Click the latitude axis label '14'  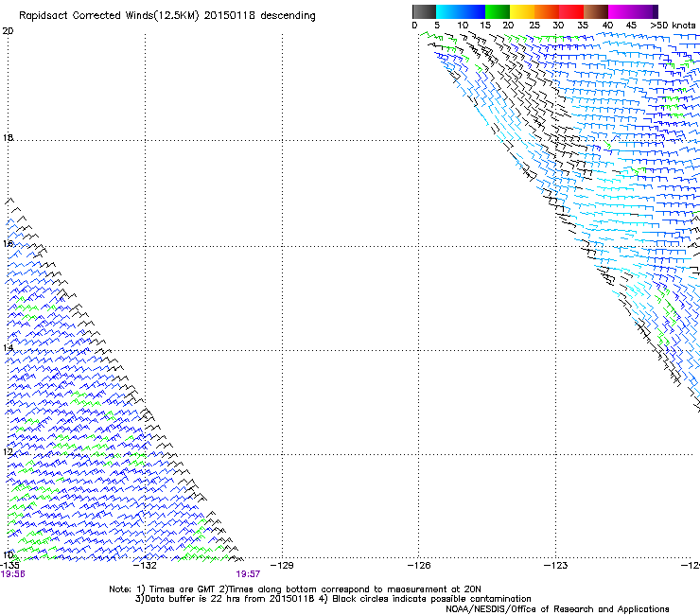(8, 348)
